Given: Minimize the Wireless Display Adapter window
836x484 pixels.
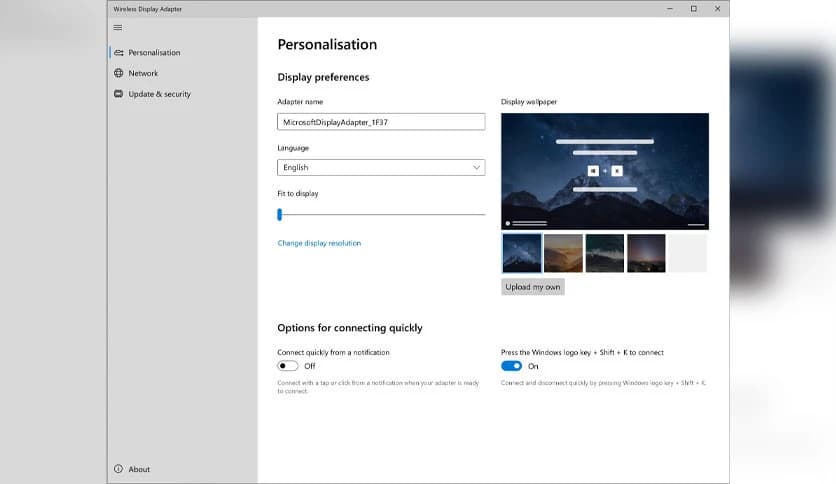Looking at the screenshot, I should click(669, 9).
